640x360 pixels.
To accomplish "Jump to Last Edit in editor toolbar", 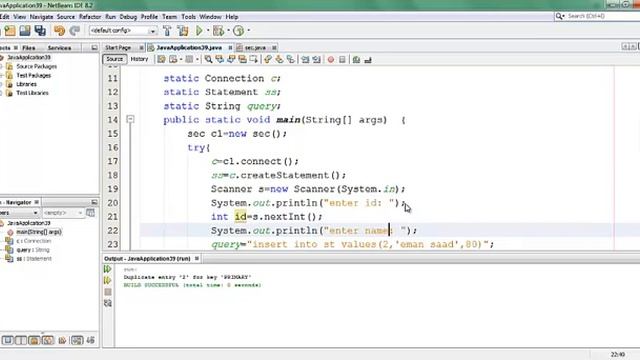I will coord(162,60).
